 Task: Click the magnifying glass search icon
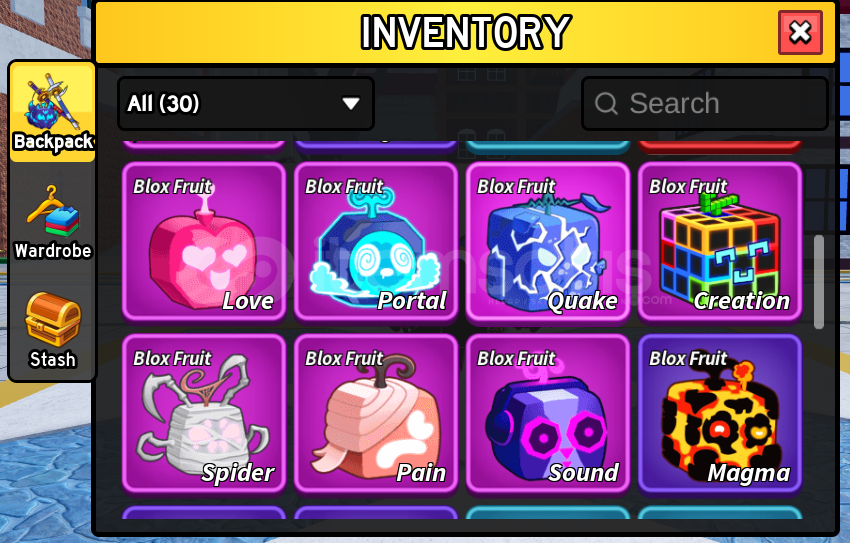pyautogui.click(x=606, y=103)
